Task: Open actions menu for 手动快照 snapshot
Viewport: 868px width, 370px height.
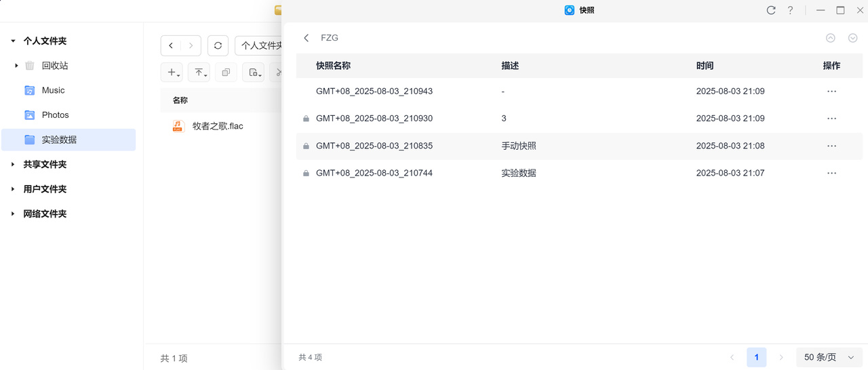Action: click(831, 146)
